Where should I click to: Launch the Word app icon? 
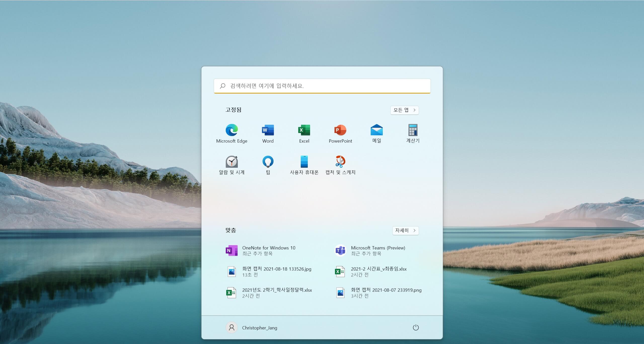pyautogui.click(x=268, y=134)
